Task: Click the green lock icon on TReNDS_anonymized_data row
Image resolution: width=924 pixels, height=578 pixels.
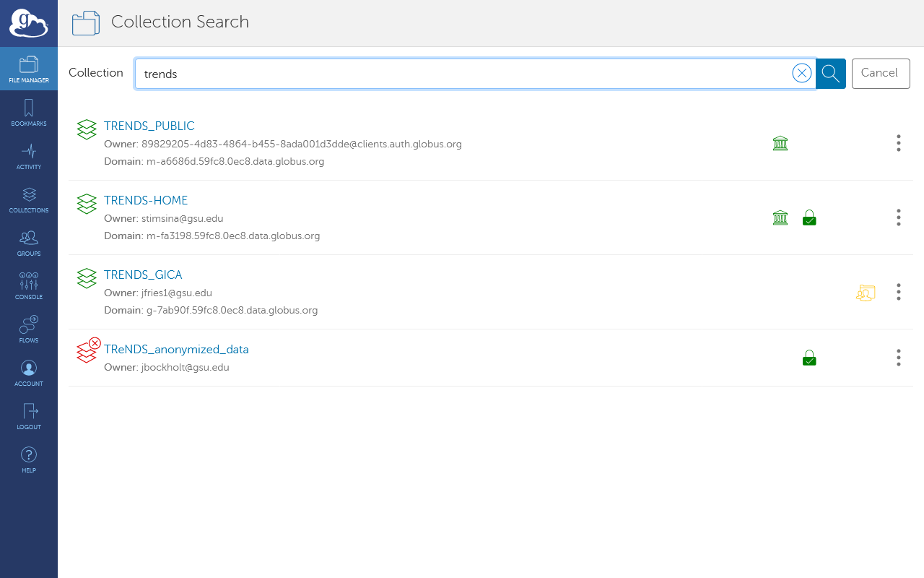Action: coord(809,358)
